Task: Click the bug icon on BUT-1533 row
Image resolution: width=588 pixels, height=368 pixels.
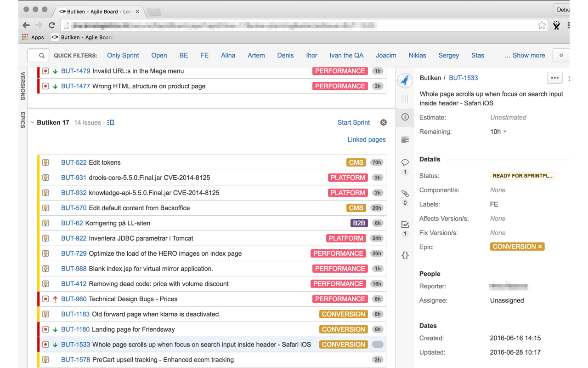Action: pos(45,345)
